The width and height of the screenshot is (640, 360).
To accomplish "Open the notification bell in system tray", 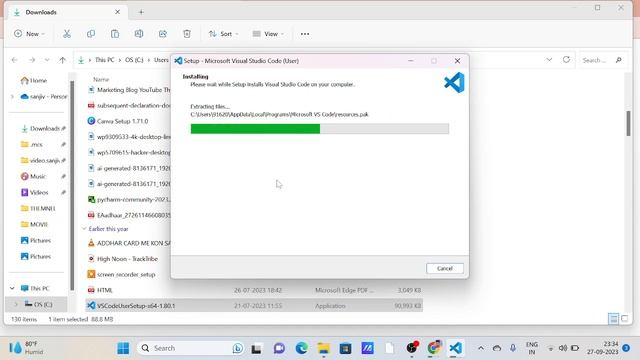I will (626, 348).
